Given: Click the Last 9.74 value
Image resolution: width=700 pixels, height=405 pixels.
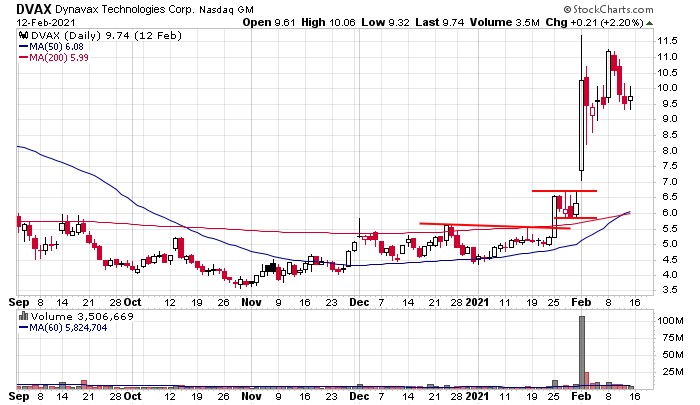Looking at the screenshot, I should pos(439,22).
